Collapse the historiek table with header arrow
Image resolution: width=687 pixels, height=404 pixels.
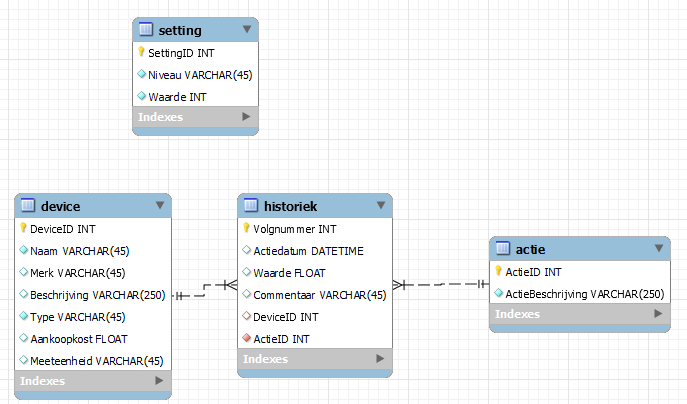point(381,206)
